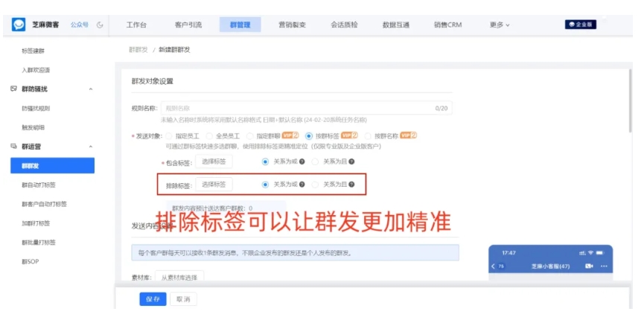
Task: Open 防骚扰规则 in the sidebar
Action: point(36,109)
